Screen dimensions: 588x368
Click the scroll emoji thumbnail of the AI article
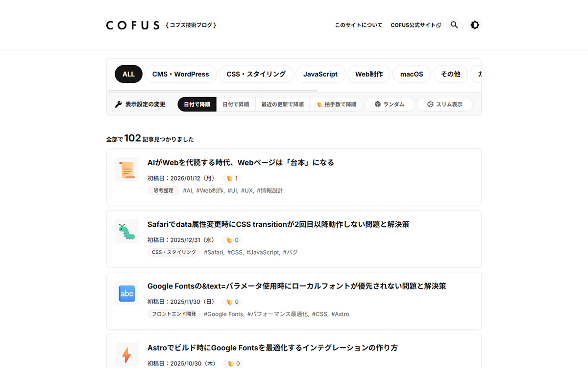coord(126,169)
